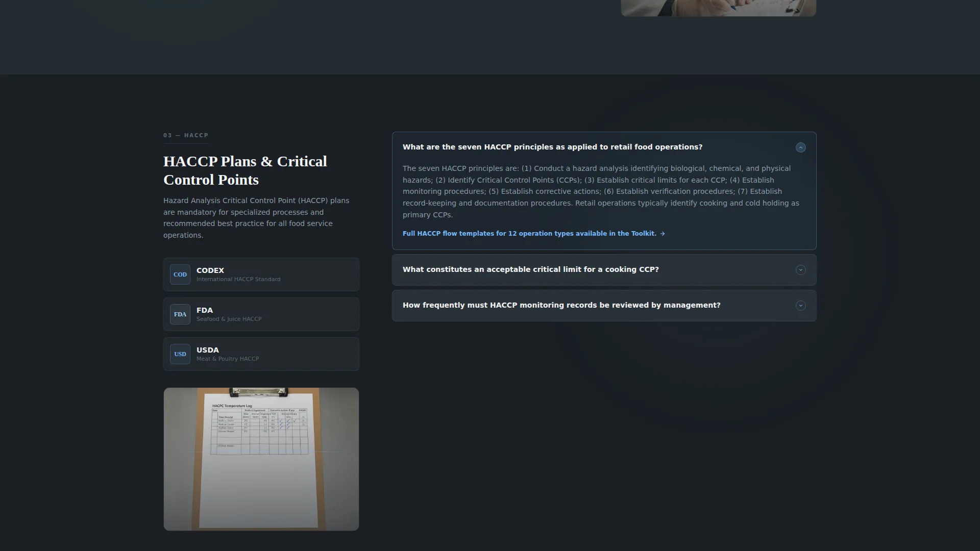Screen dimensions: 980x551
Task: Click the Hazard Analysis description paragraph
Action: coord(257,218)
